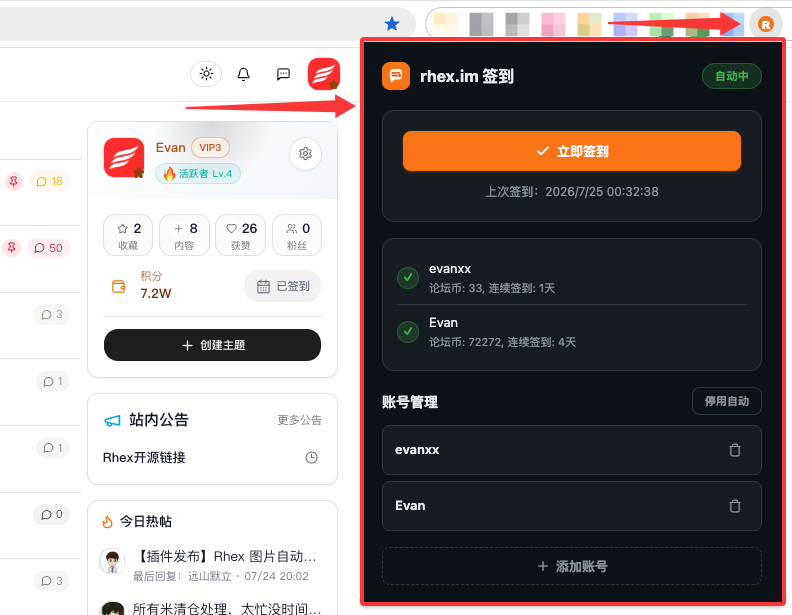792x615 pixels.
Task: Open 收藏 favorites count tile
Action: (128, 235)
